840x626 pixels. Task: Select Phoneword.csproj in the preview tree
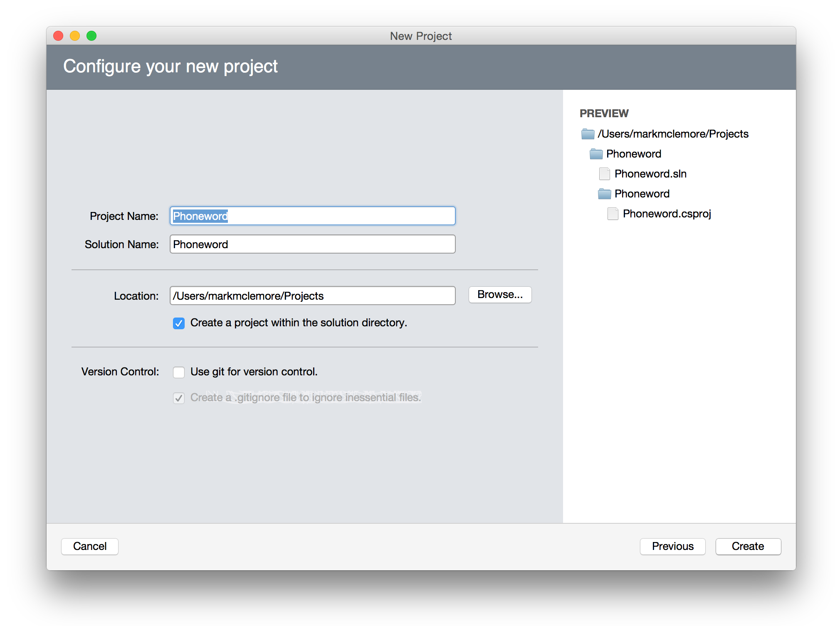pos(667,214)
